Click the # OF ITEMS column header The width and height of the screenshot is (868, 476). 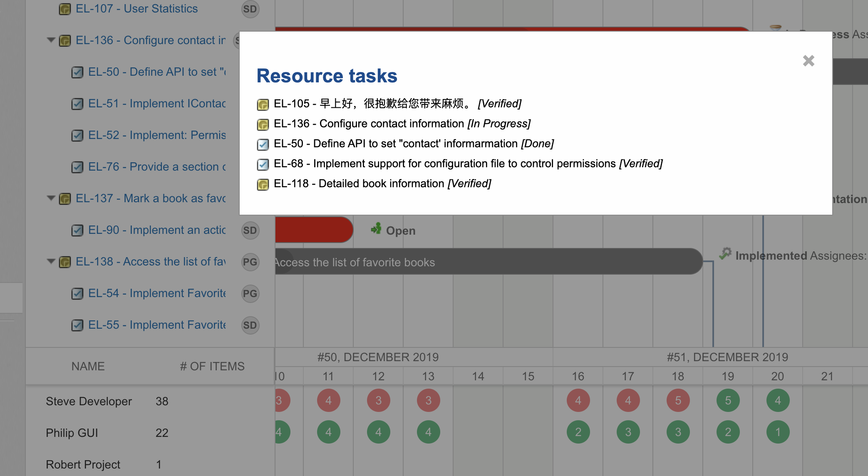click(x=212, y=367)
